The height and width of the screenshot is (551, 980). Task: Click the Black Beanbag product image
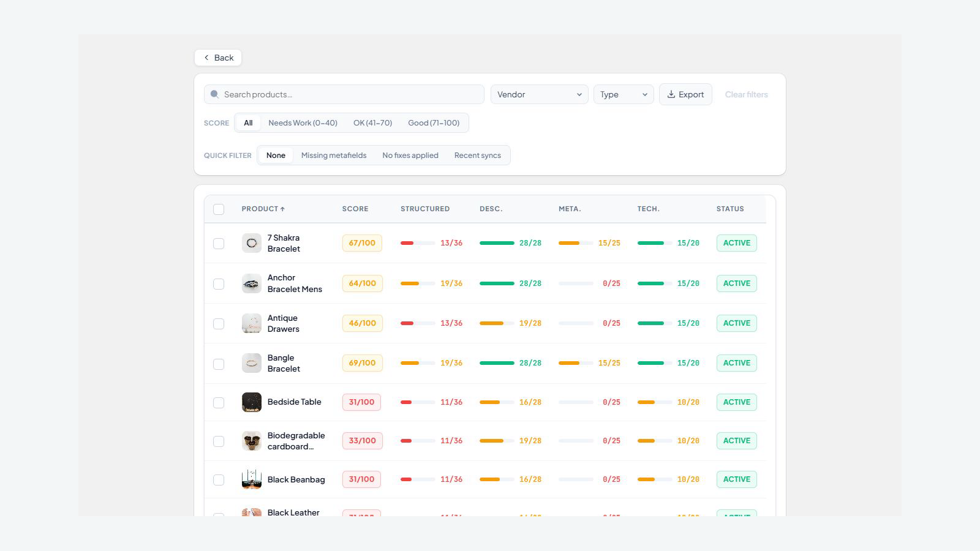tap(252, 479)
